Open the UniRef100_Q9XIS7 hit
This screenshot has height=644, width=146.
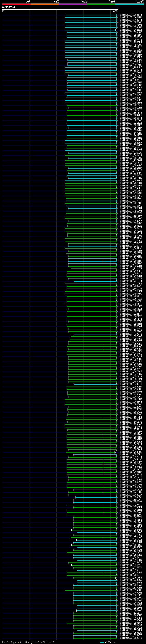pos(131,623)
